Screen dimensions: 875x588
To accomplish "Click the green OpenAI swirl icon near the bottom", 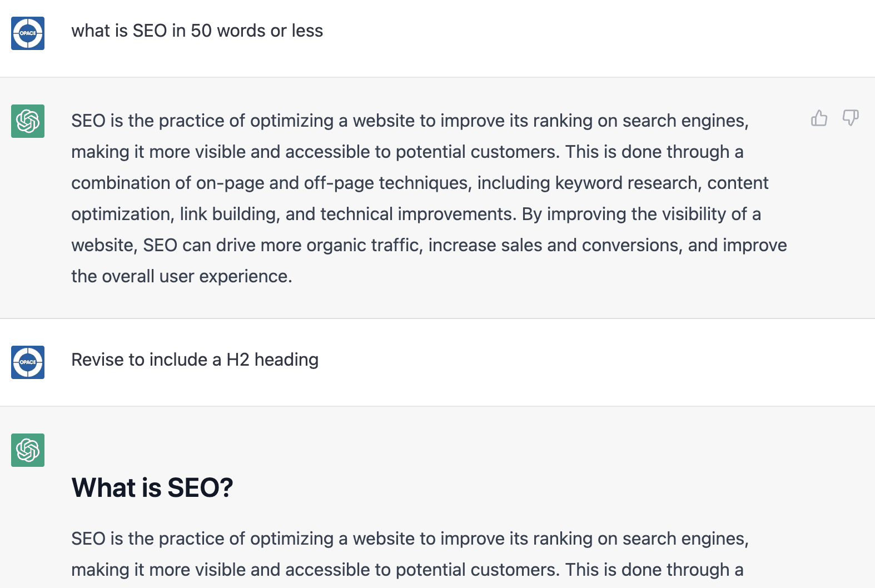I will coord(27,450).
